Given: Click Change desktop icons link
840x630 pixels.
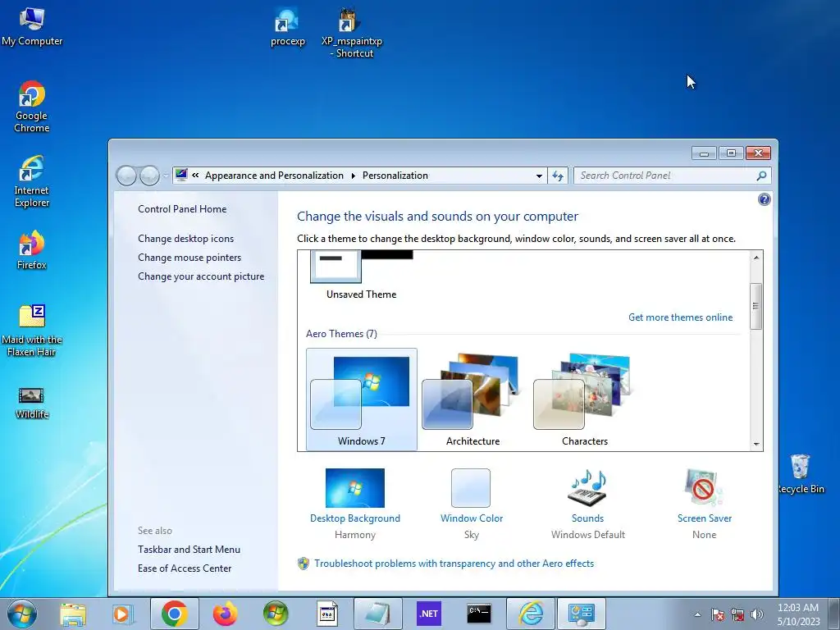Looking at the screenshot, I should coord(186,239).
